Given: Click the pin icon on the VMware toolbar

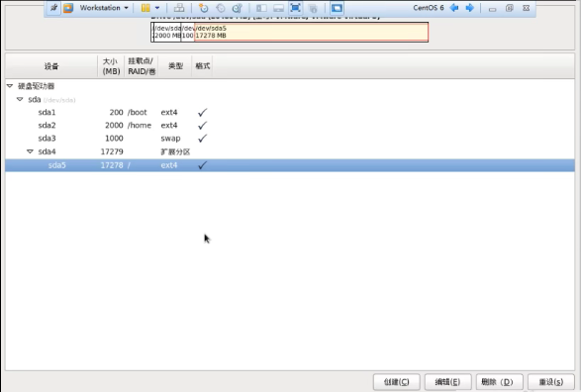Looking at the screenshot, I should pyautogui.click(x=53, y=8).
